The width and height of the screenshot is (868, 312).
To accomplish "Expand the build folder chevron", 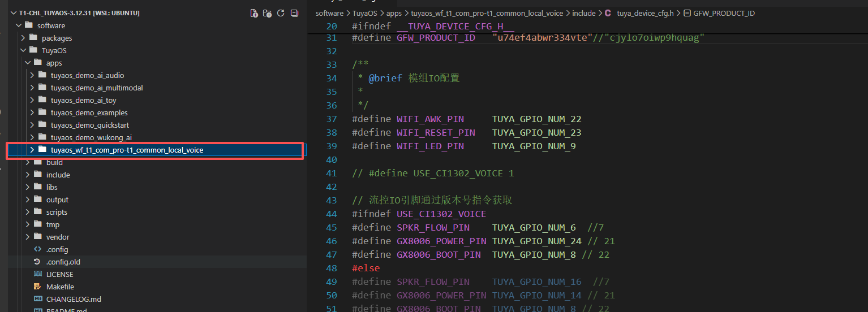I will pyautogui.click(x=28, y=162).
